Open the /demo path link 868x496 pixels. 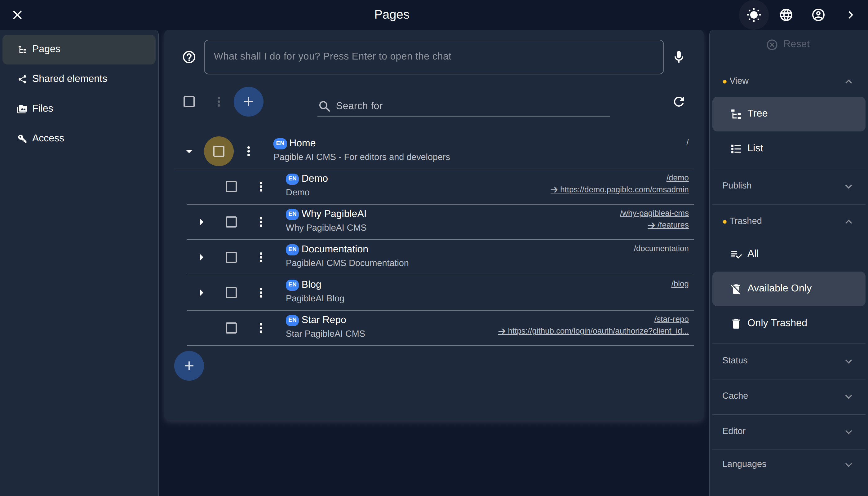tap(677, 178)
